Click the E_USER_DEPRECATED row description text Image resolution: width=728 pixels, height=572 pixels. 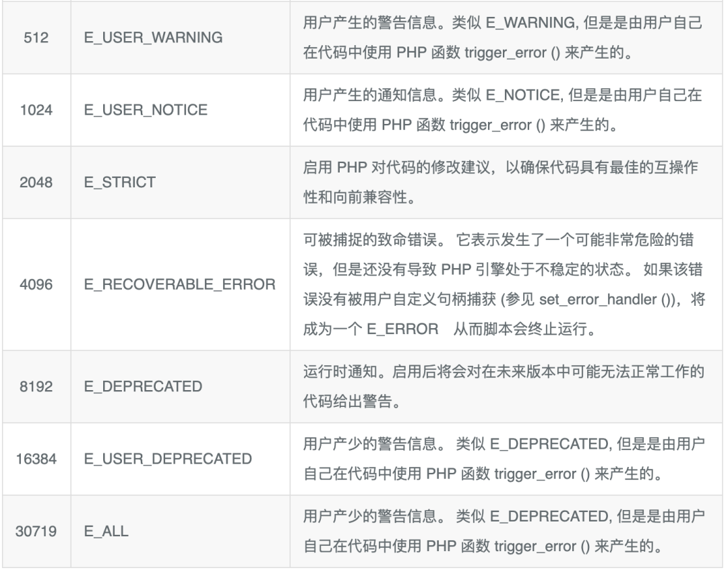pos(502,459)
